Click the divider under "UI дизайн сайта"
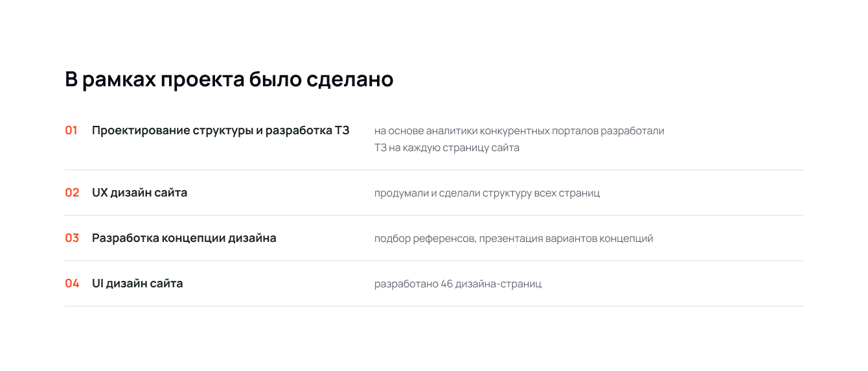The height and width of the screenshot is (371, 868). 434,306
